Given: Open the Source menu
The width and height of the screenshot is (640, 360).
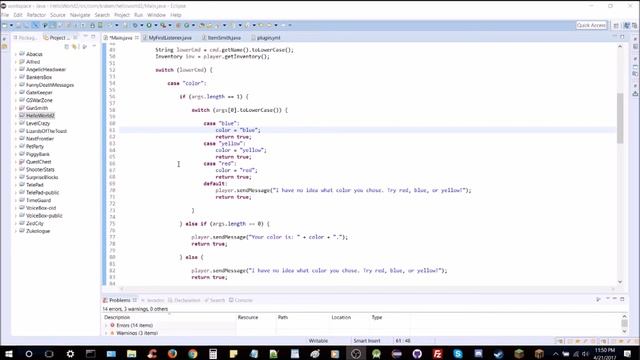Looking at the screenshot, I should pyautogui.click(x=58, y=15).
